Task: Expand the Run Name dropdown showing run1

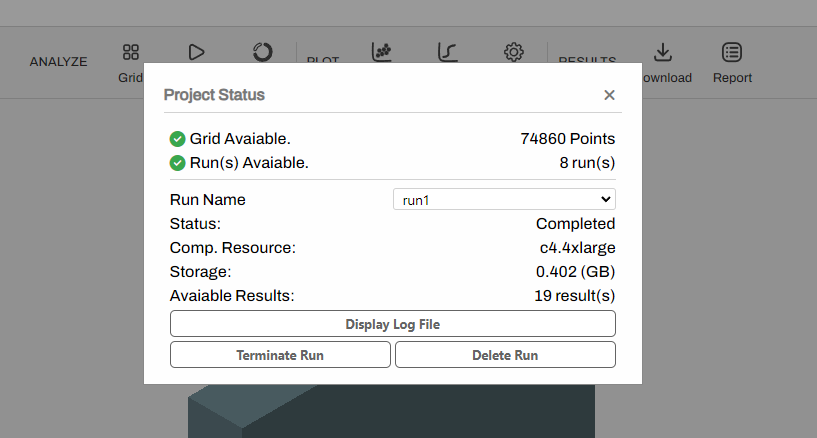Action: coord(504,199)
